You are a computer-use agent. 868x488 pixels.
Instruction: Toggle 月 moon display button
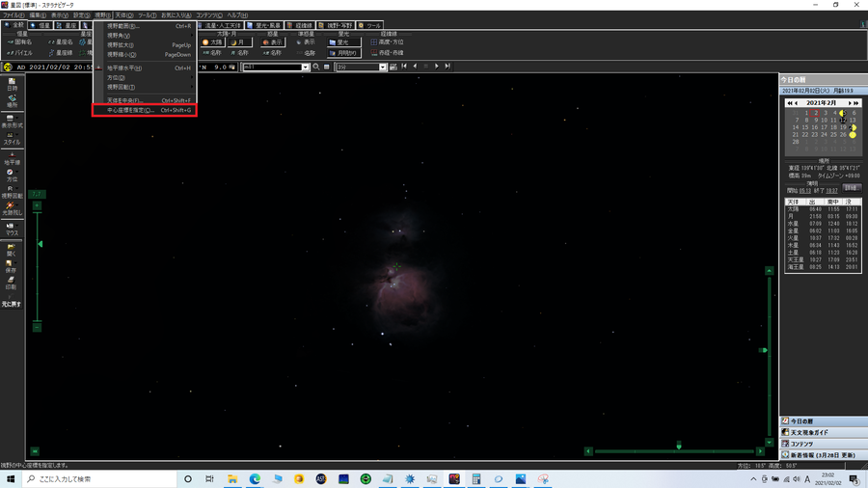240,42
